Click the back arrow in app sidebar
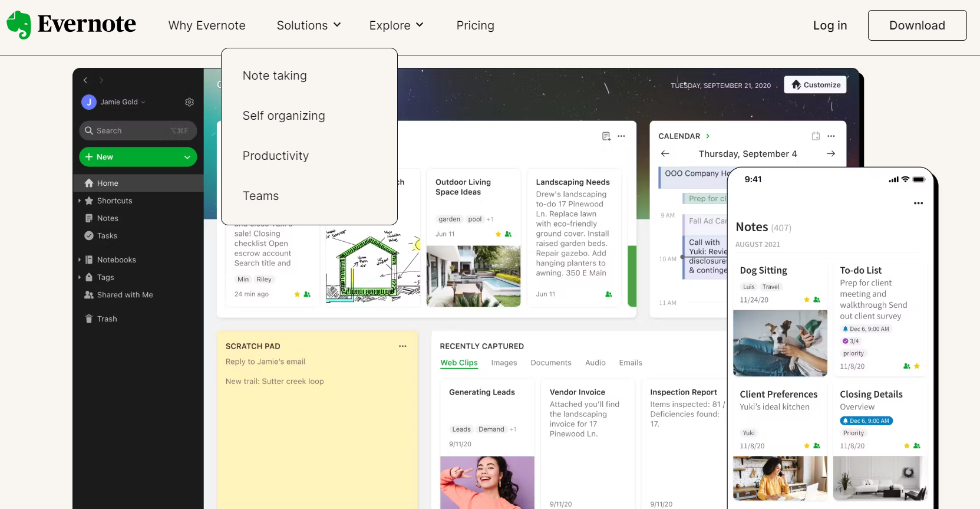Viewport: 980px width, 509px height. [x=85, y=80]
